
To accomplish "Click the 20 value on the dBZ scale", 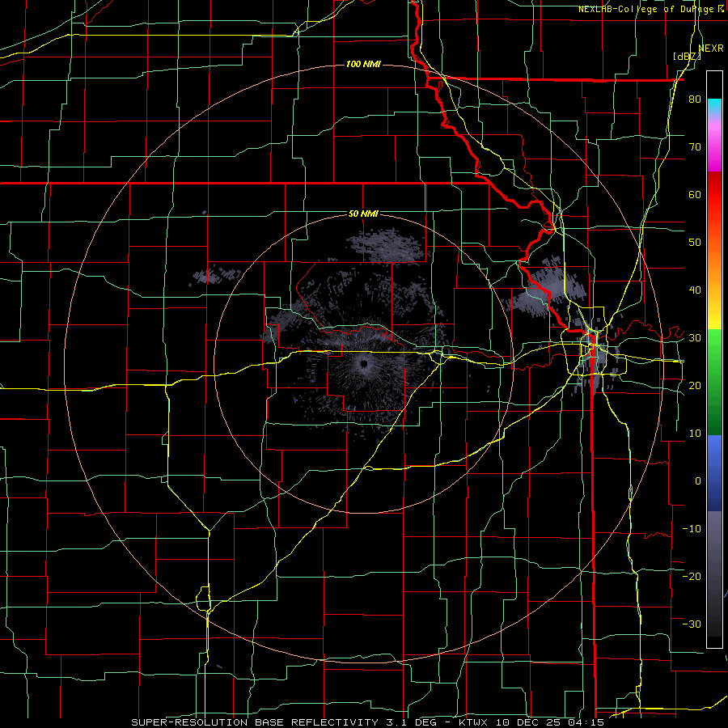I will [x=695, y=385].
